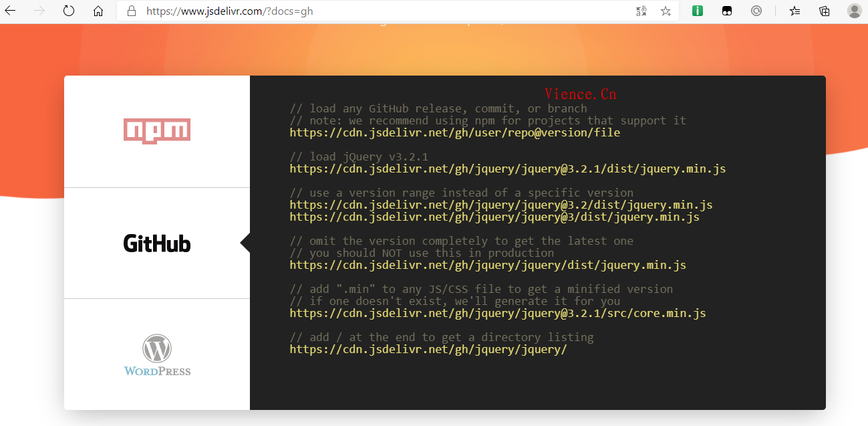This screenshot has width=868, height=426.
Task: Go to the browser home page icon
Action: point(98,11)
